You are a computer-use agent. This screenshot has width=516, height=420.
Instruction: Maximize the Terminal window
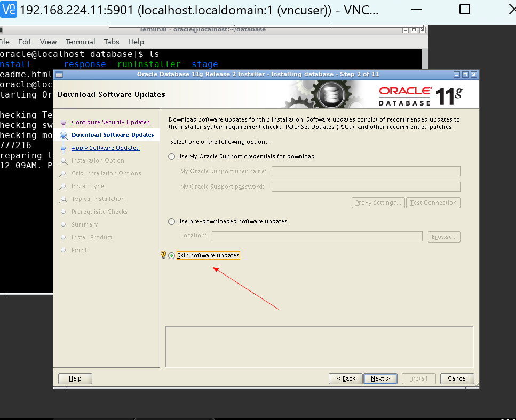coord(414,30)
